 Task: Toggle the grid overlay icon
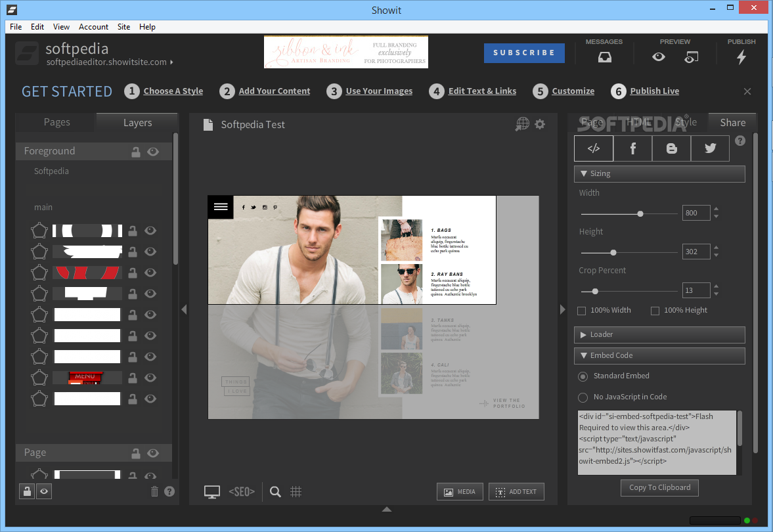pyautogui.click(x=296, y=491)
